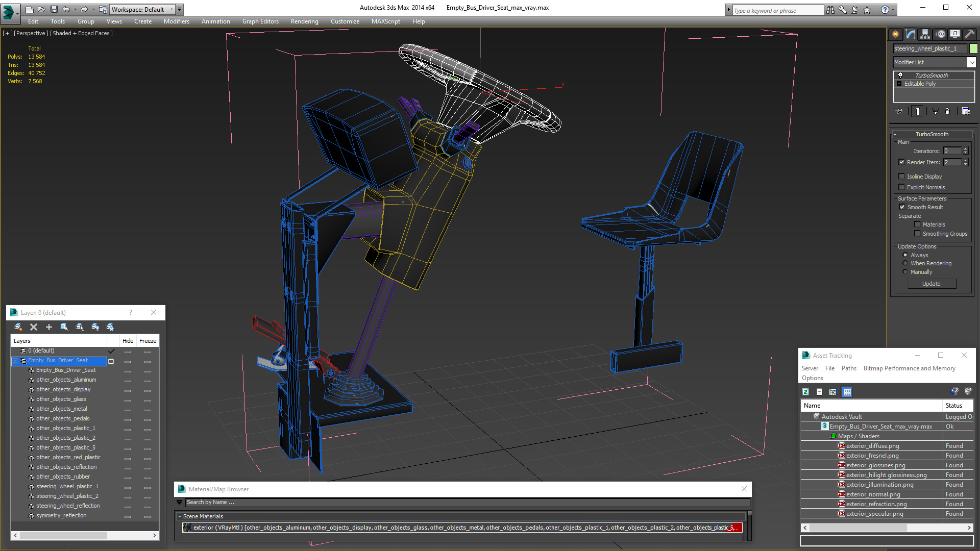Uncheck the Smooth Result checkbox
This screenshot has width=980, height=551.
click(902, 207)
